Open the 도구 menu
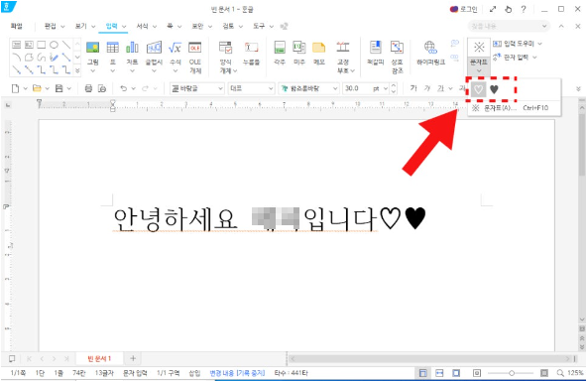The height and width of the screenshot is (381, 588). pyautogui.click(x=259, y=26)
